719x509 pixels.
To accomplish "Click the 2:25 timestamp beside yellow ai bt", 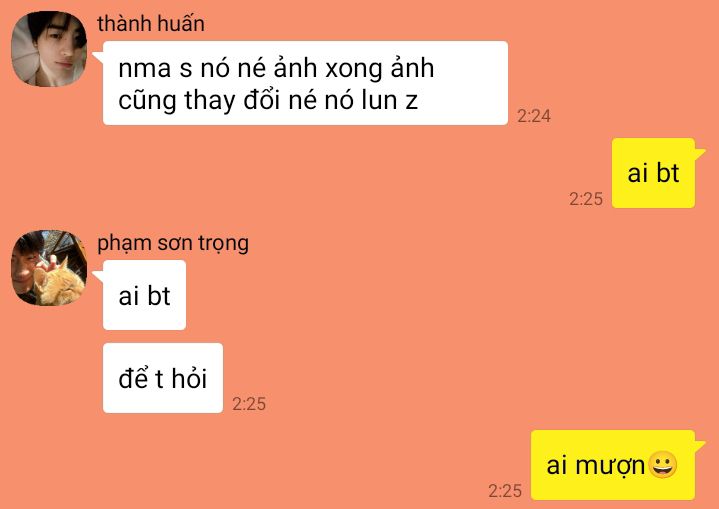I will [586, 199].
